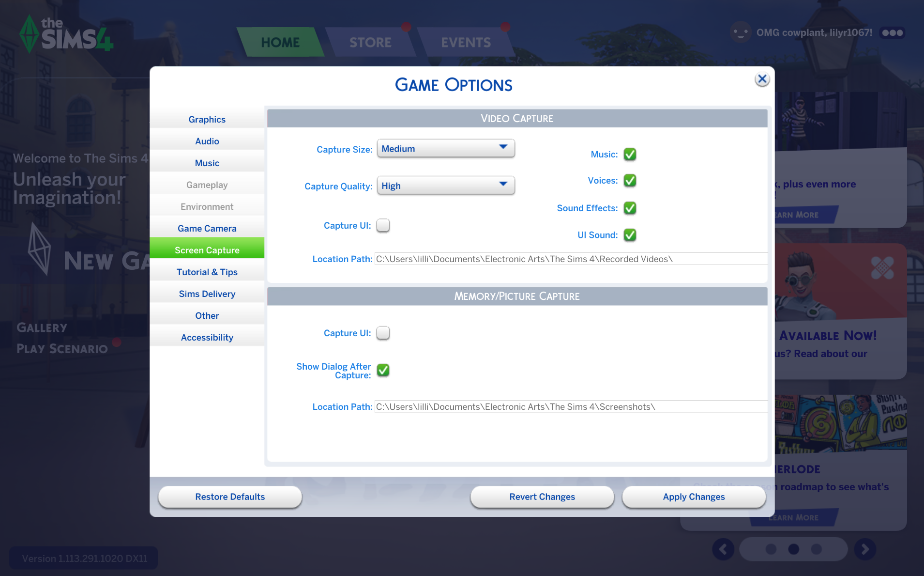Click Restore Defaults button

(x=230, y=497)
